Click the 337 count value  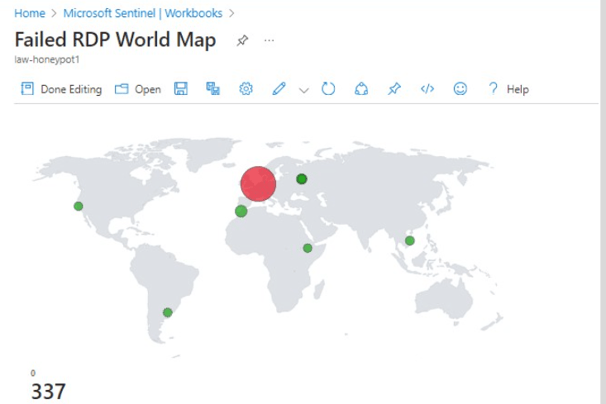coord(48,391)
